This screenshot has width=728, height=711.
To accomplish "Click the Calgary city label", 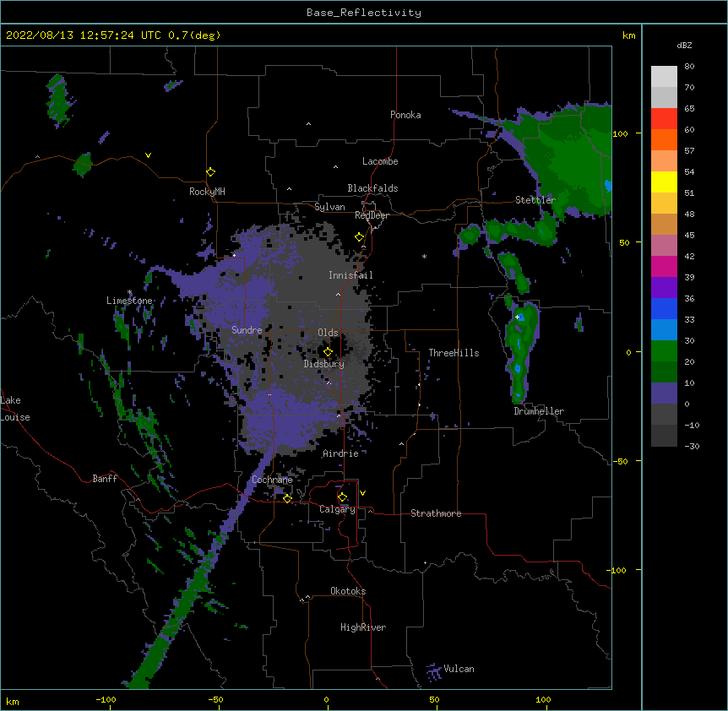I will (x=337, y=509).
